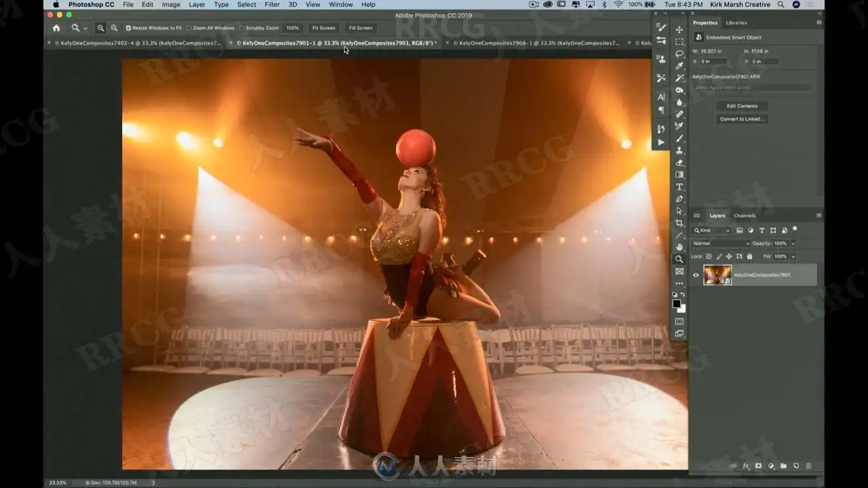Select the Frame tool
Image resolution: width=868 pixels, height=488 pixels.
coord(679,271)
